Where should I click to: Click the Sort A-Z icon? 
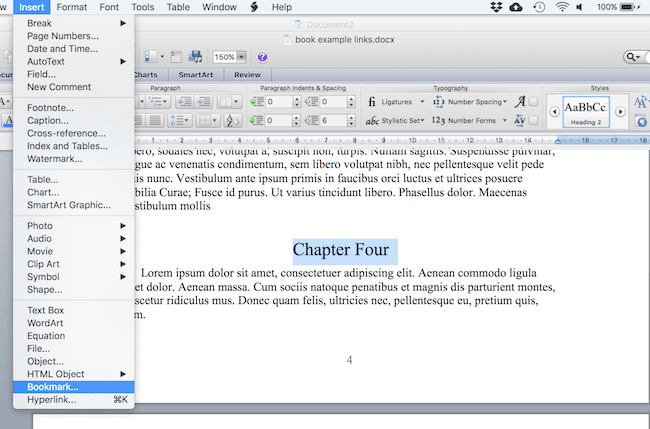[233, 121]
